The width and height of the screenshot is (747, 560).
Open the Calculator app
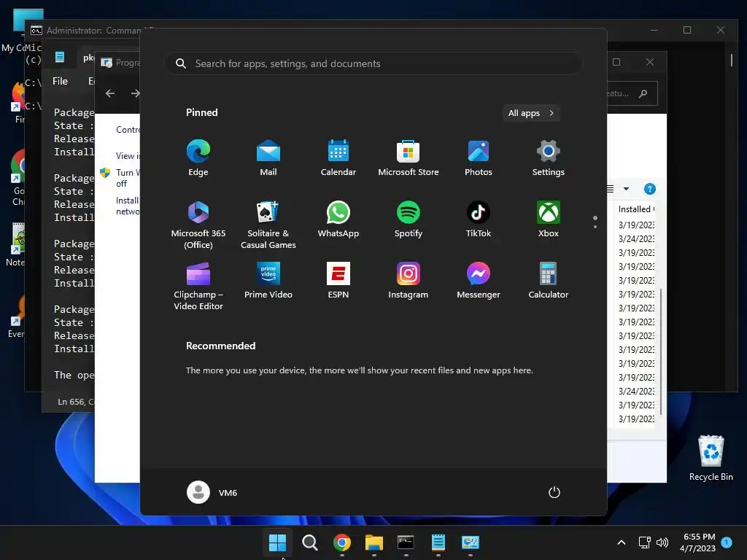pos(549,280)
